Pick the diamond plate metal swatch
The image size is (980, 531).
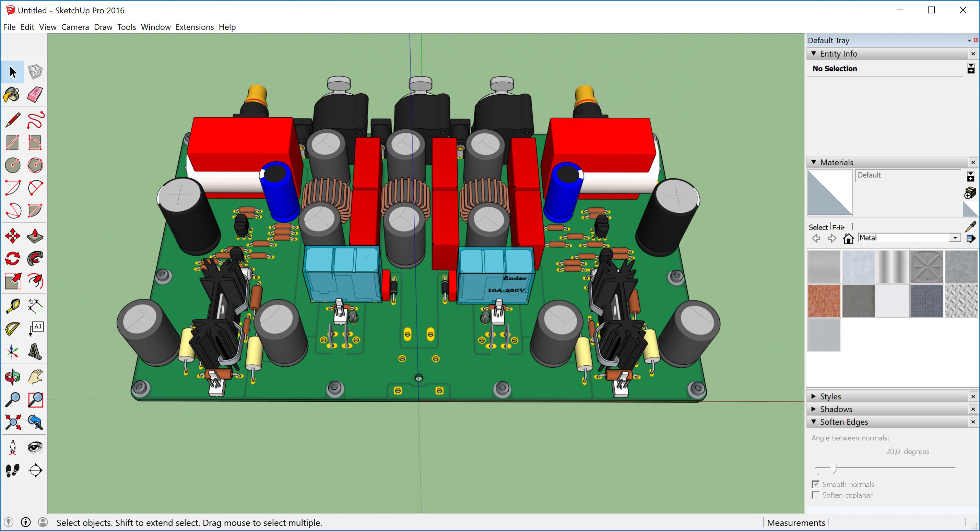pyautogui.click(x=961, y=301)
